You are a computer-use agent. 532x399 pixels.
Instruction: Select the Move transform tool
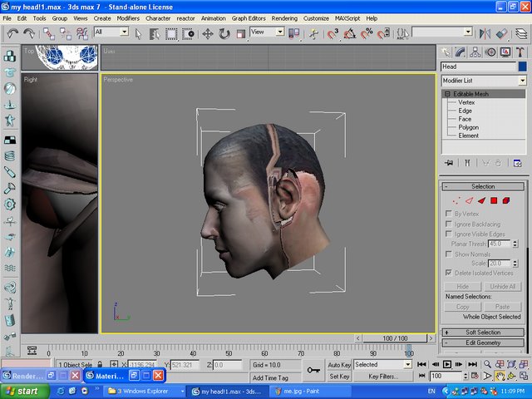[x=207, y=33]
